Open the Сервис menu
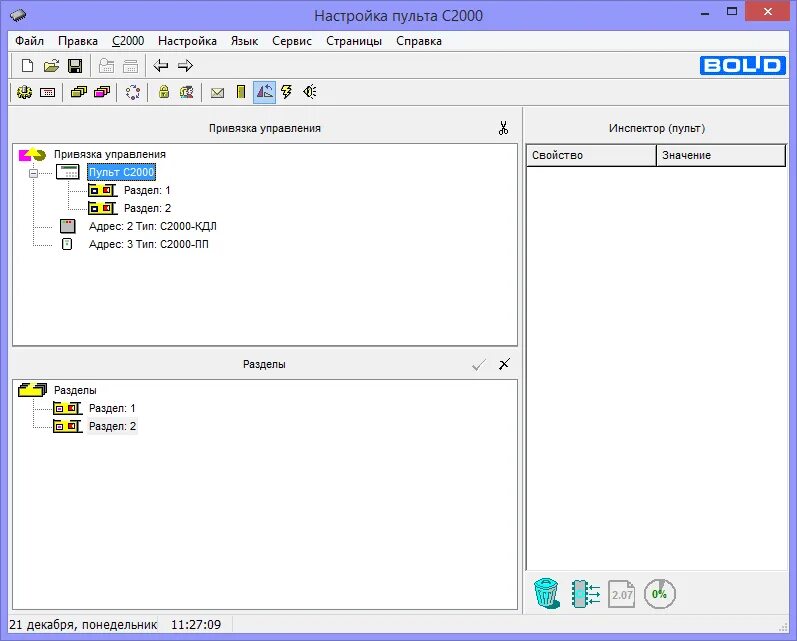This screenshot has width=797, height=641. pyautogui.click(x=292, y=41)
